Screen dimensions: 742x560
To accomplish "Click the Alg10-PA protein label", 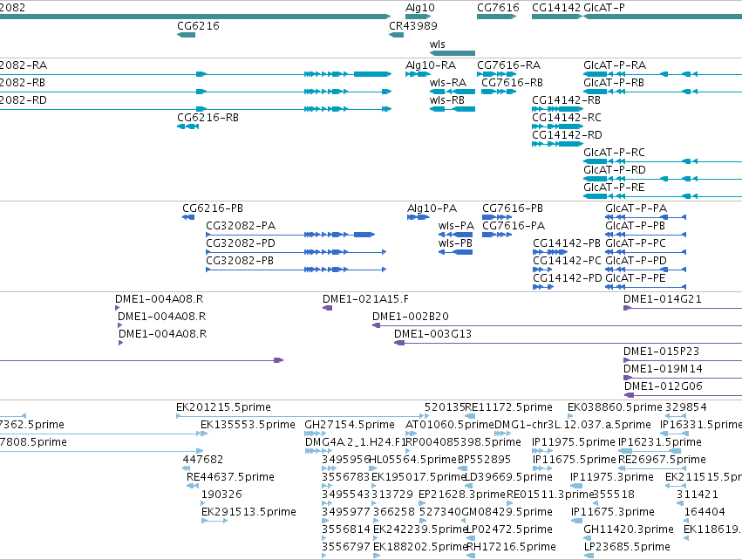I will (432, 208).
